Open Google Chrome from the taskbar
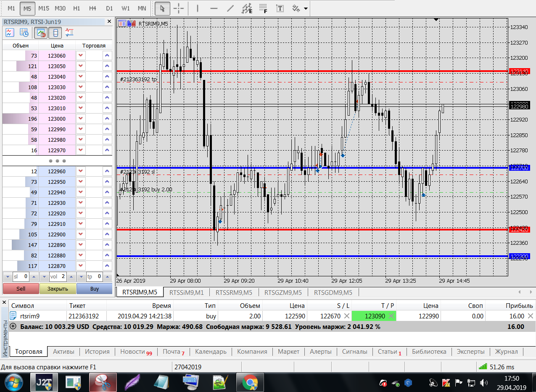The width and height of the screenshot is (536, 392). pyautogui.click(x=250, y=383)
